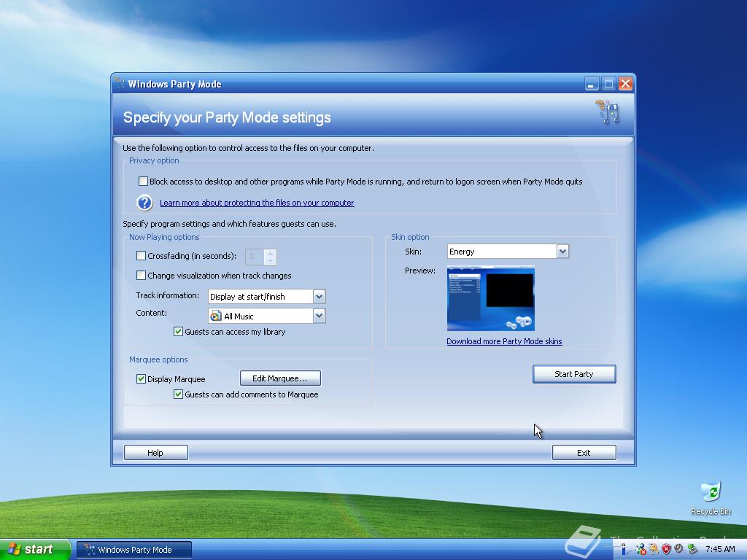
Task: Open Download more Party Mode skins link
Action: pyautogui.click(x=504, y=341)
